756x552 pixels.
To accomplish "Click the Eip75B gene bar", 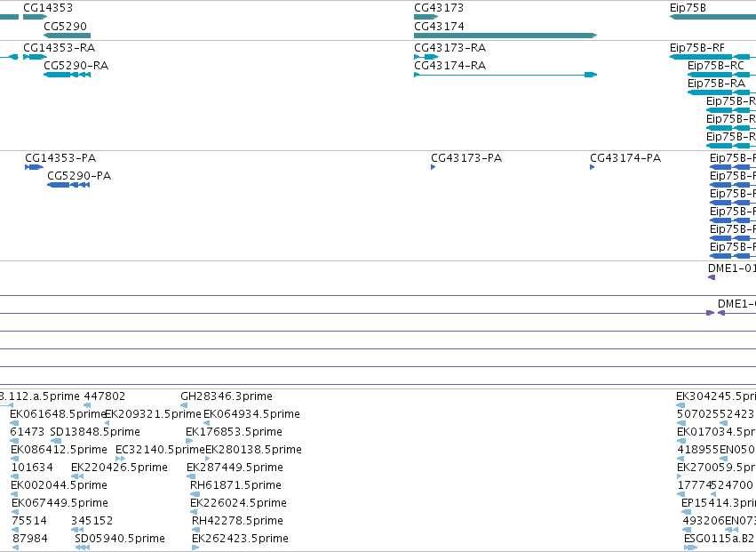I will tap(712, 17).
